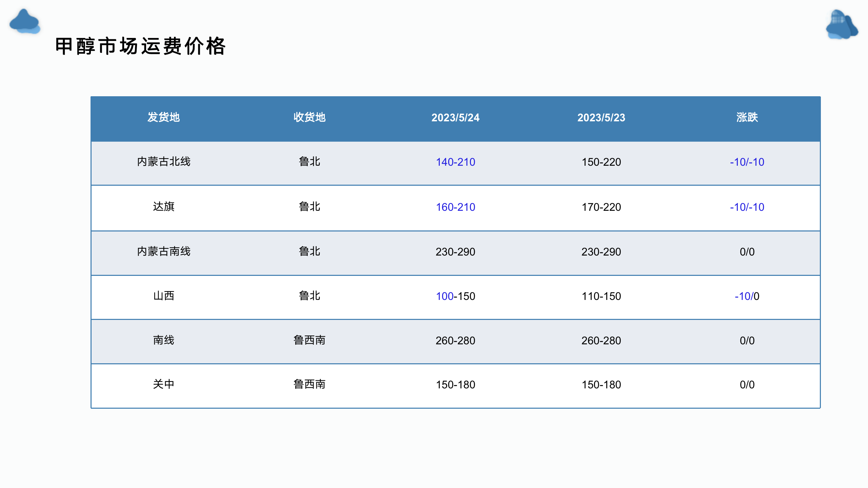Click 鲁西南 in the 南线 row

click(309, 340)
